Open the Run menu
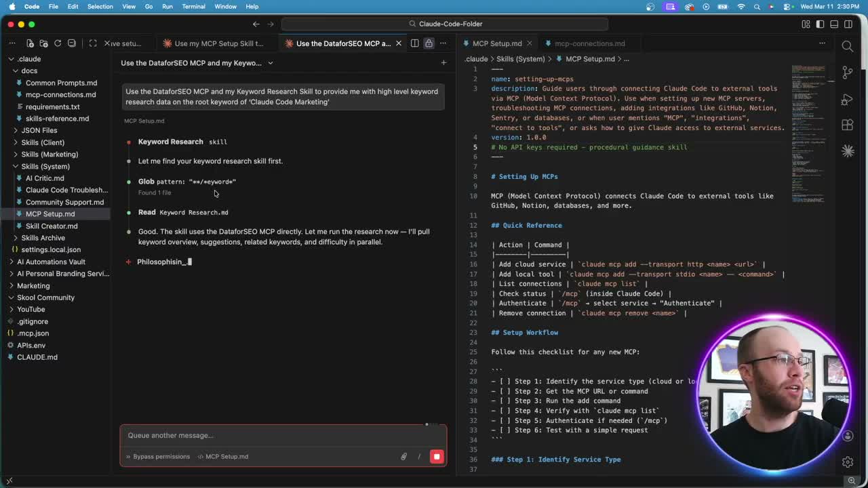868x488 pixels. (x=167, y=6)
